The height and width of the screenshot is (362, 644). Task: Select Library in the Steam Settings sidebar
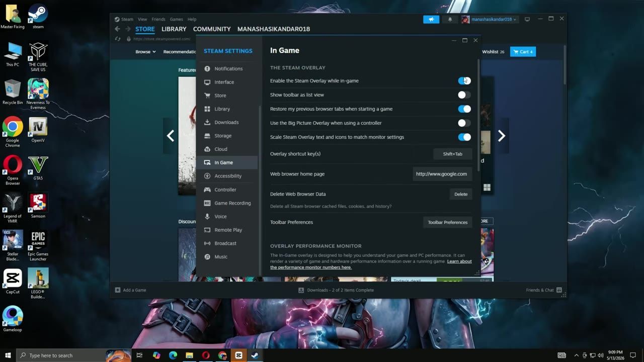coord(222,109)
